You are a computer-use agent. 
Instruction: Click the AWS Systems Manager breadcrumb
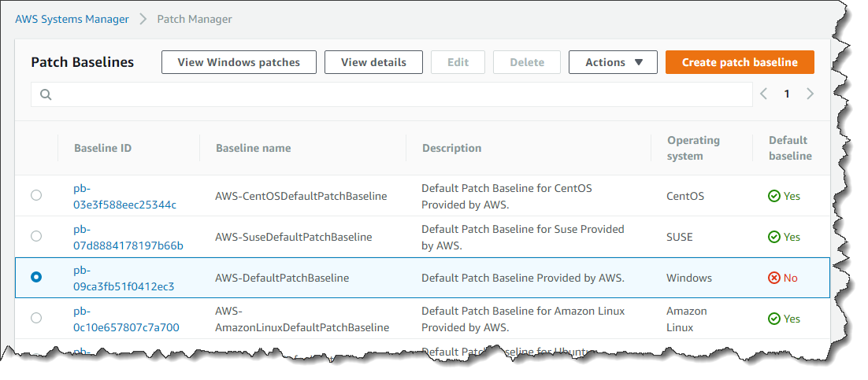click(72, 19)
